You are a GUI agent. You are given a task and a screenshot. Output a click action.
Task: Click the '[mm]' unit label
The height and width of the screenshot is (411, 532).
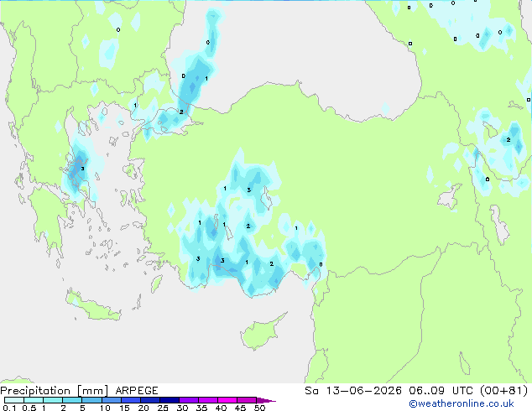click(92, 391)
